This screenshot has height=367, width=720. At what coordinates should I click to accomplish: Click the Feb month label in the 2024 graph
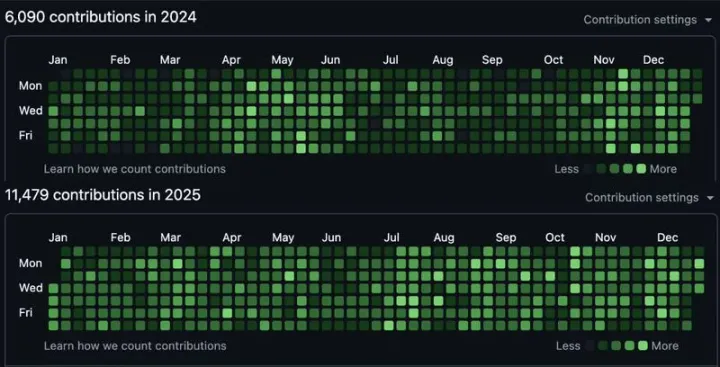point(120,60)
